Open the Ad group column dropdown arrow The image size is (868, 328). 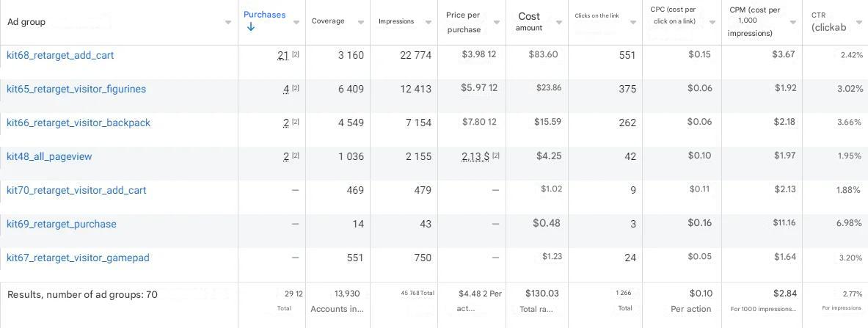point(227,22)
